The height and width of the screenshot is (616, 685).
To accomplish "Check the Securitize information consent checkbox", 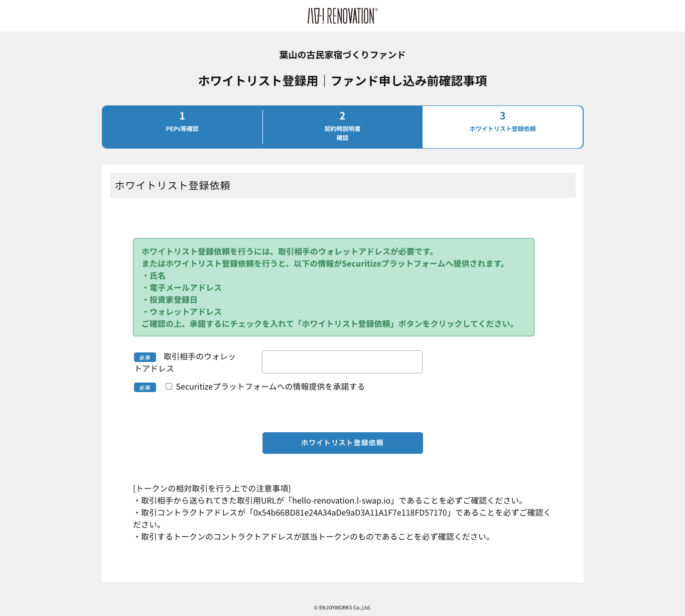I will 169,387.
